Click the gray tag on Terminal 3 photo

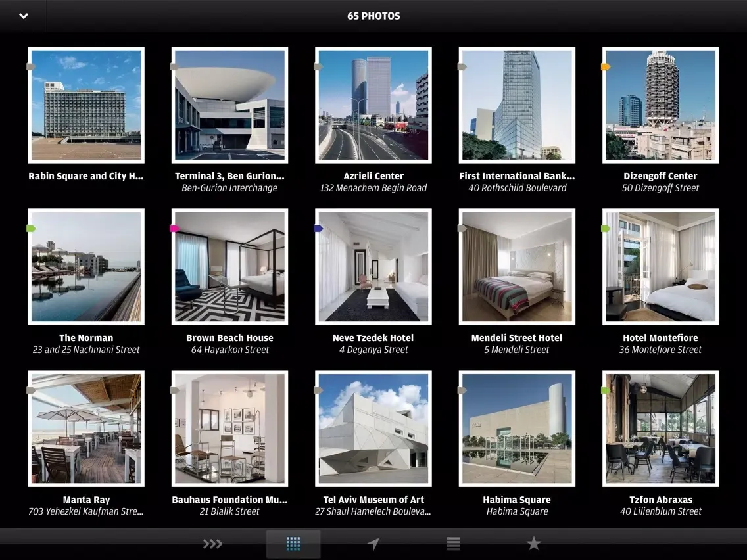(174, 67)
